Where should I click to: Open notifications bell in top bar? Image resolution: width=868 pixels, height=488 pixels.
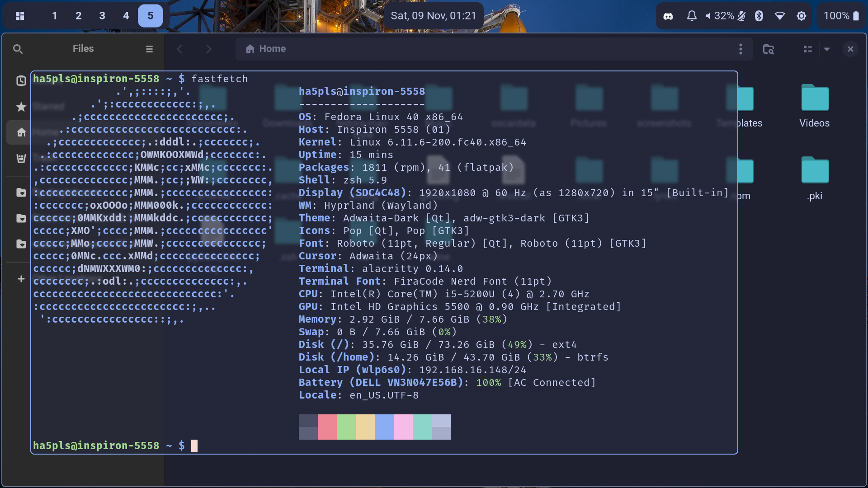(692, 16)
